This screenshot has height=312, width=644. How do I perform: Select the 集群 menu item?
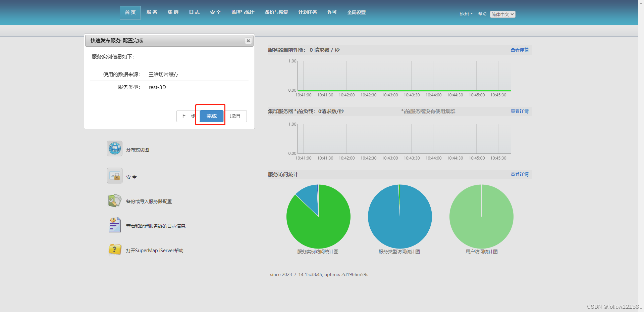point(173,12)
